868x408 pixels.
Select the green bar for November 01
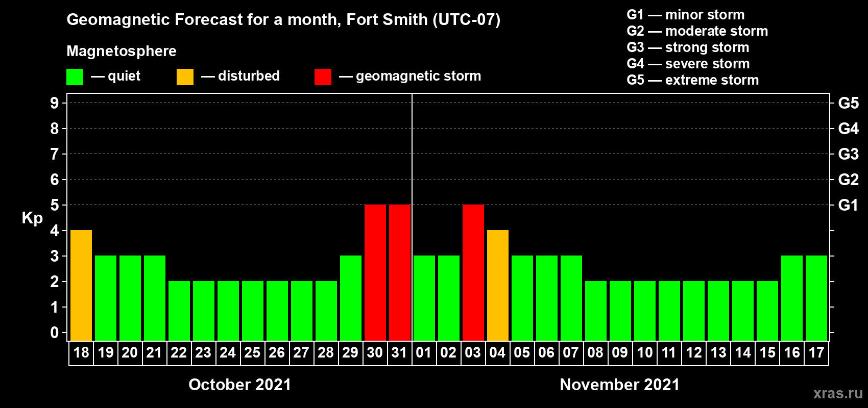(x=424, y=298)
